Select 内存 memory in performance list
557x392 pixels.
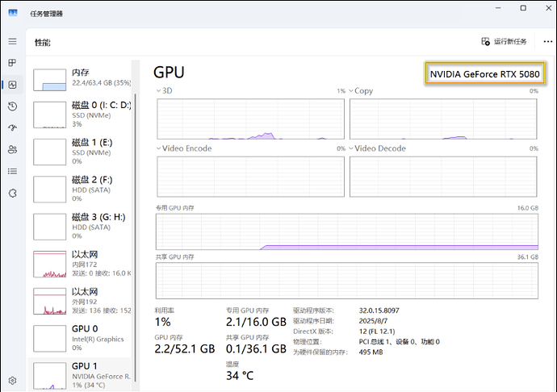point(81,77)
